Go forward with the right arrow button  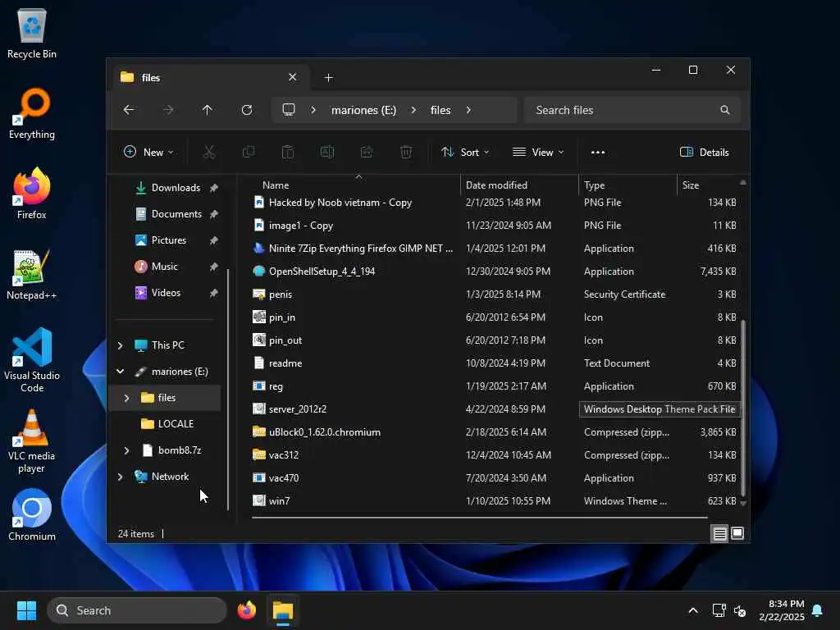click(x=168, y=110)
